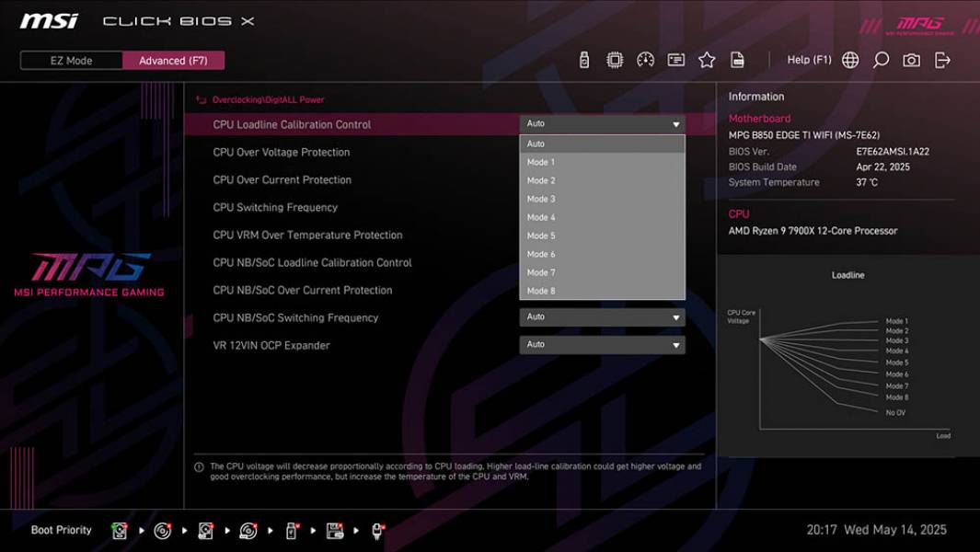Switch to Advanced (F7) mode
The image size is (980, 552).
[173, 61]
